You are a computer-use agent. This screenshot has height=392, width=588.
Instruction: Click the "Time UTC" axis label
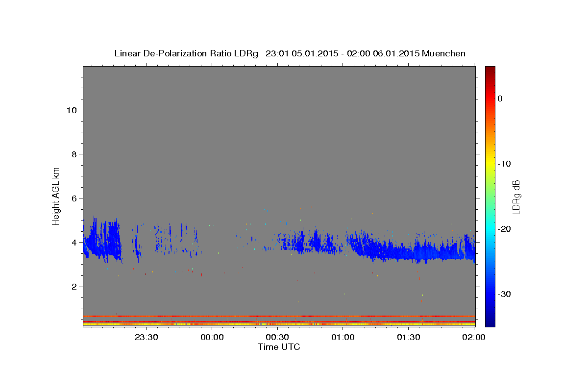[x=279, y=347]
